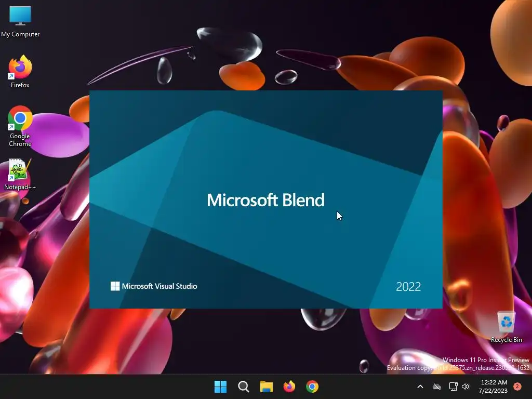Screen dimensions: 532x399
Task: Click the Windows logo on the Blend splash
Action: point(115,286)
